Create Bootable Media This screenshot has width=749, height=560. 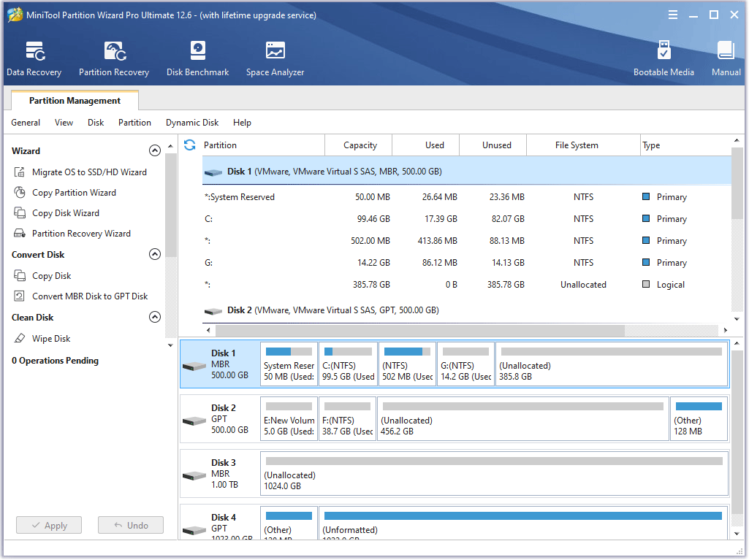tap(664, 58)
